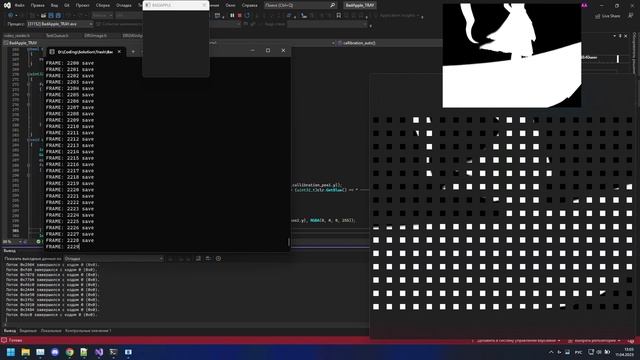The height and width of the screenshot is (360, 640).
Task: Toggle word wrap in the Output panel
Action: pyautogui.click(x=208, y=258)
